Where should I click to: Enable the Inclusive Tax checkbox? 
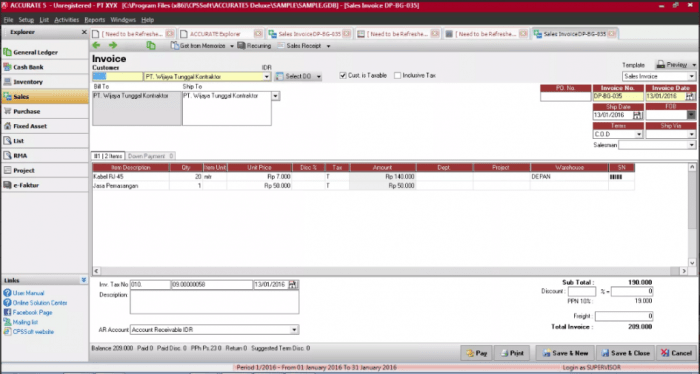click(x=397, y=75)
